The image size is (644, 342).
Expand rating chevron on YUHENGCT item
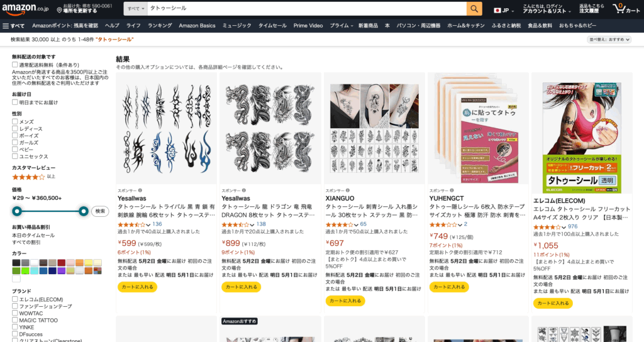tap(460, 225)
